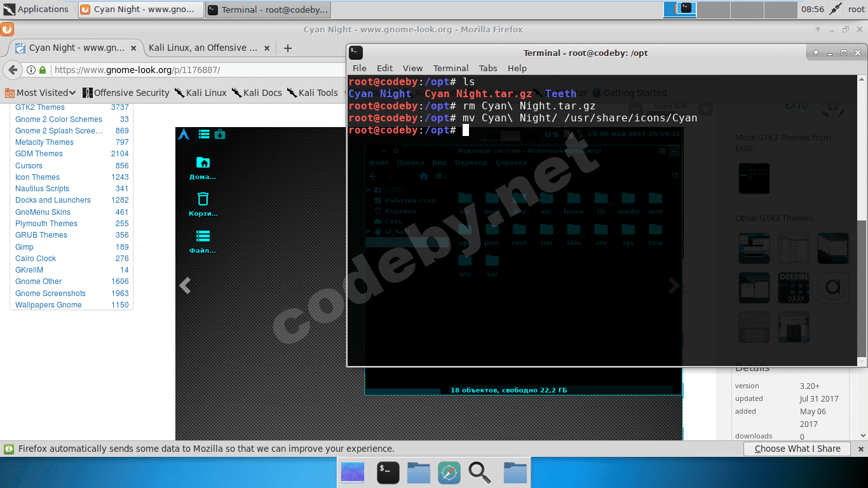Open the Cairo Clock category
Image resolution: width=868 pixels, height=488 pixels.
click(x=36, y=259)
